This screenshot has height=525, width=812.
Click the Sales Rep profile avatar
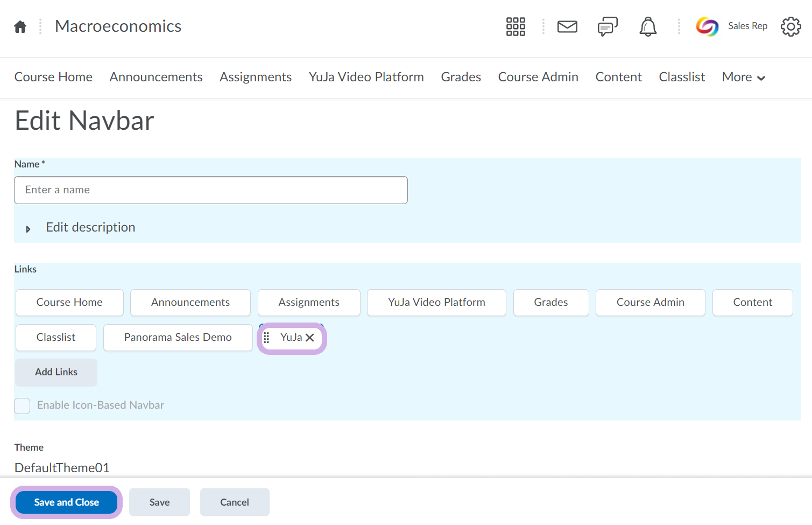coord(707,26)
